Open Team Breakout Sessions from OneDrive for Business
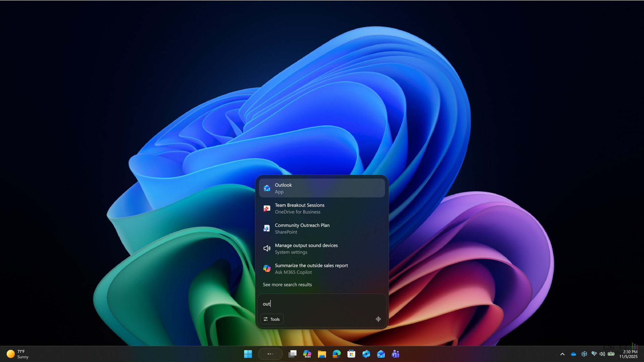 321,208
